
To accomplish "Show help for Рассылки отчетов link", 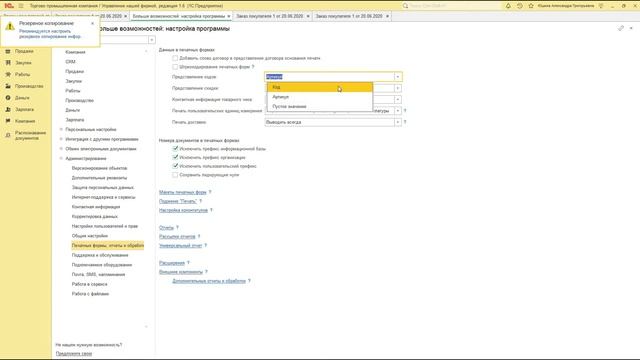I will [x=199, y=236].
